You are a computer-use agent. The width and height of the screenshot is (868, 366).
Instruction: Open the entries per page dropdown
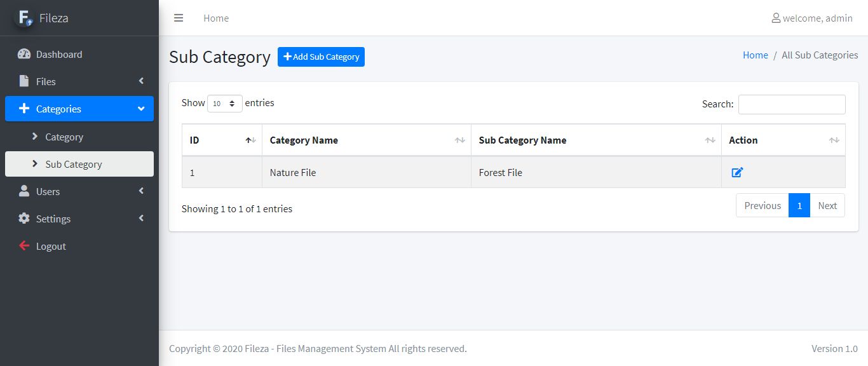pos(225,104)
